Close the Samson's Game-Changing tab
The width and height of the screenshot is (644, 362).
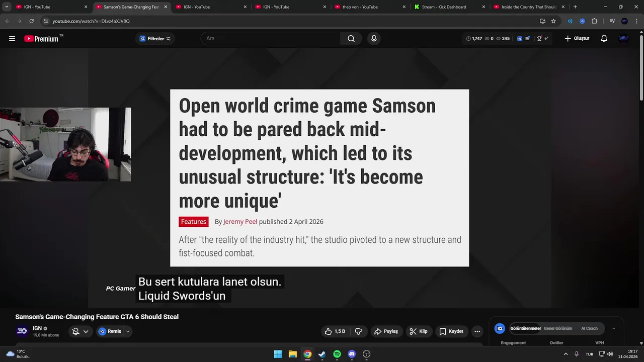coord(166,7)
